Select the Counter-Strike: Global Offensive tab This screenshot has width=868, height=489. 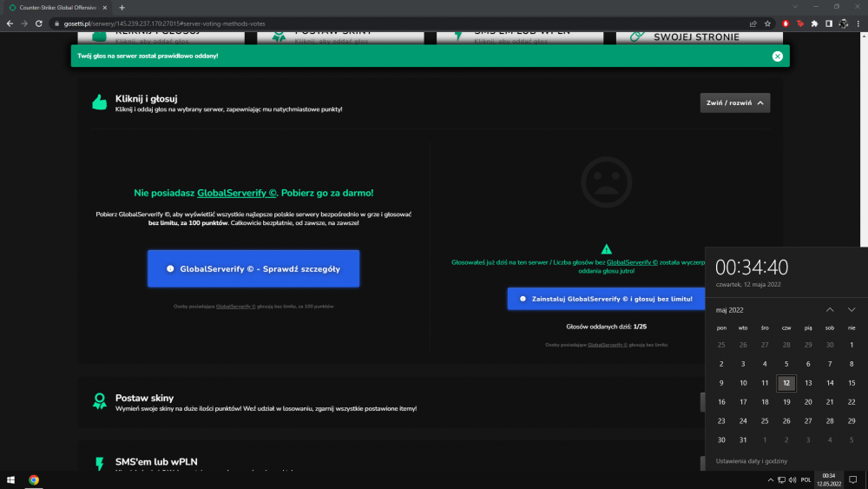[x=57, y=8]
